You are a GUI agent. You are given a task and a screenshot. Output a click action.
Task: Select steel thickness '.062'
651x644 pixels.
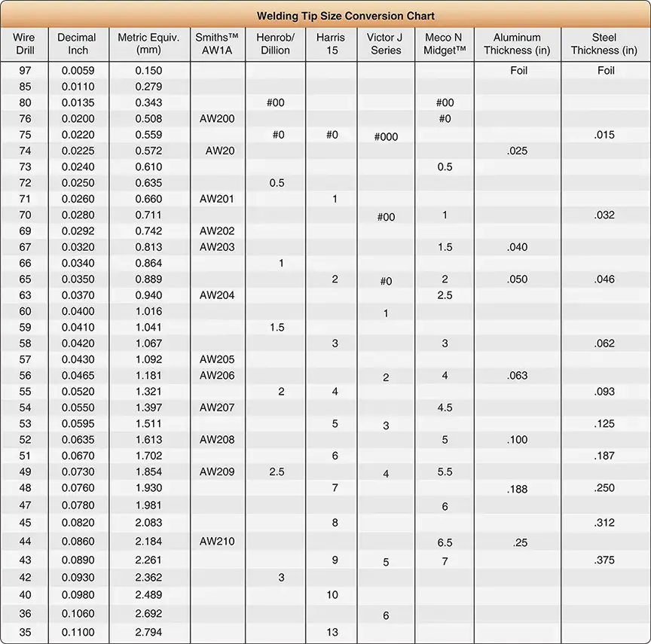click(x=604, y=343)
